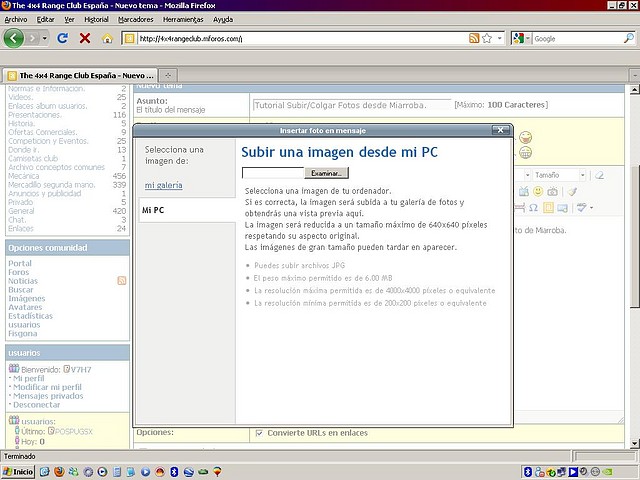Click the Asunto title text field
Image resolution: width=640 pixels, height=480 pixels.
tap(352, 105)
